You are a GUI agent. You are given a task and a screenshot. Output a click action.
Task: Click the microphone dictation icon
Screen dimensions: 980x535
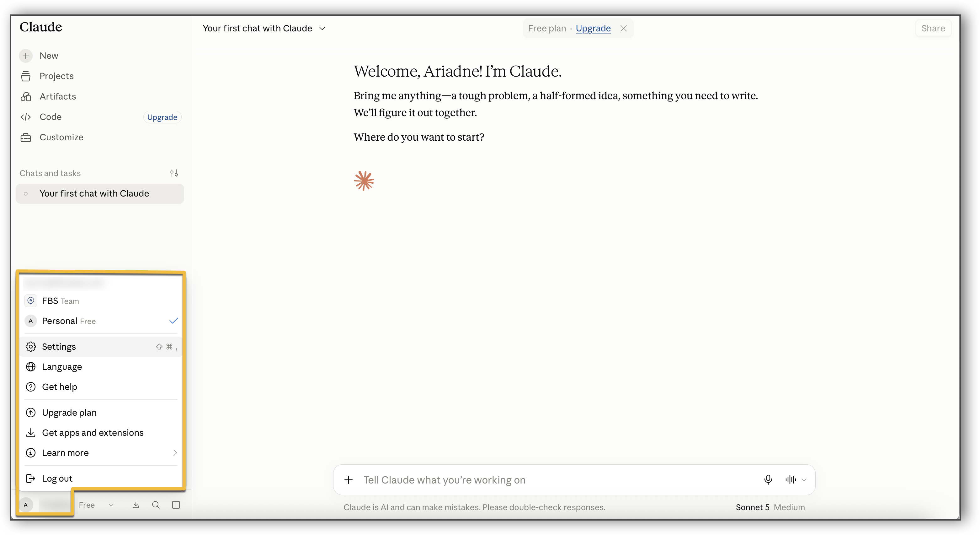tap(768, 480)
